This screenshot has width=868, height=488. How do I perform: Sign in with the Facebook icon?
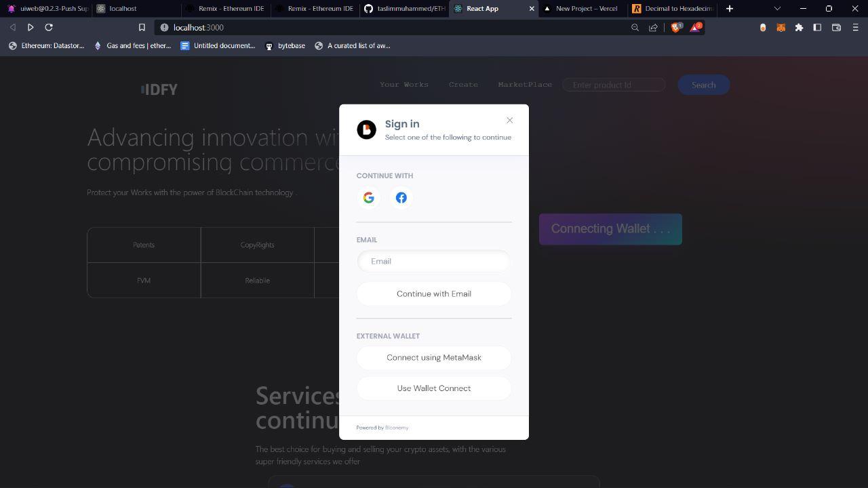click(401, 198)
